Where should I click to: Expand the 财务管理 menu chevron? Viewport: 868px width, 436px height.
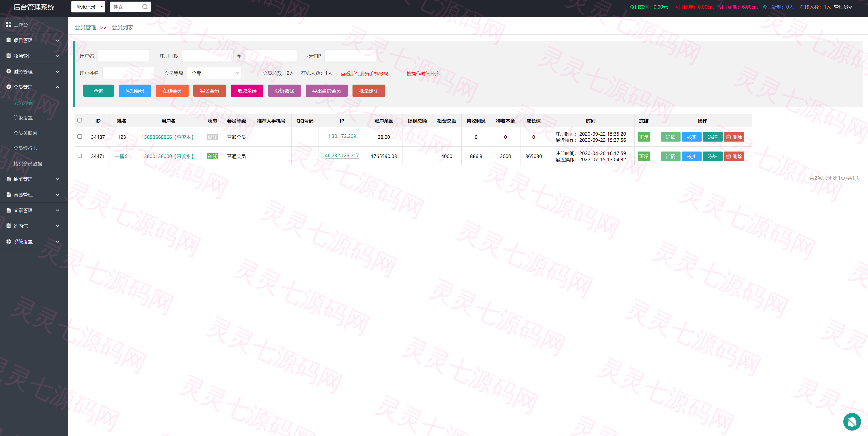click(x=57, y=71)
